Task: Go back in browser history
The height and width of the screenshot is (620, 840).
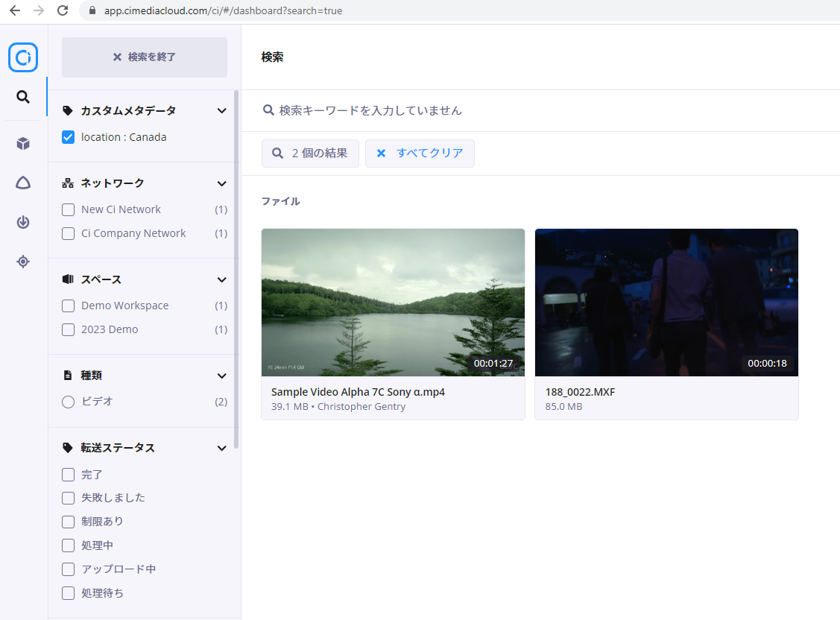Action: pos(15,10)
